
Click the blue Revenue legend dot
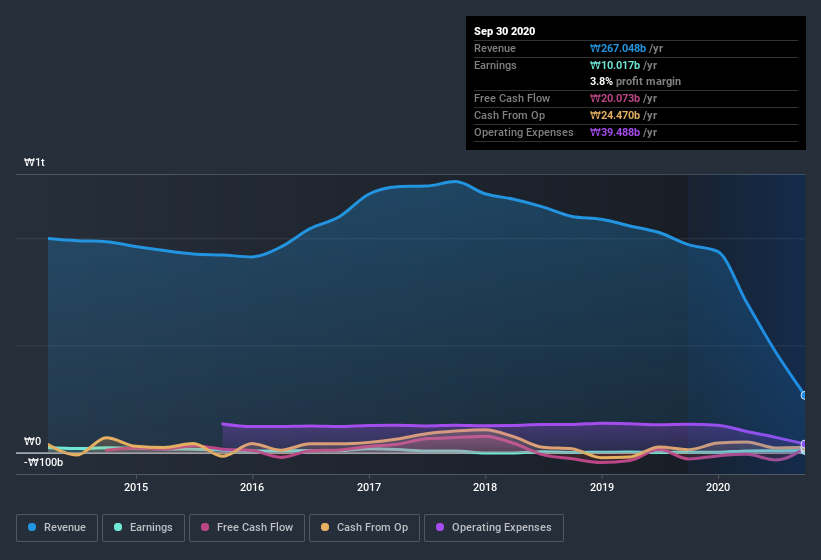point(33,527)
